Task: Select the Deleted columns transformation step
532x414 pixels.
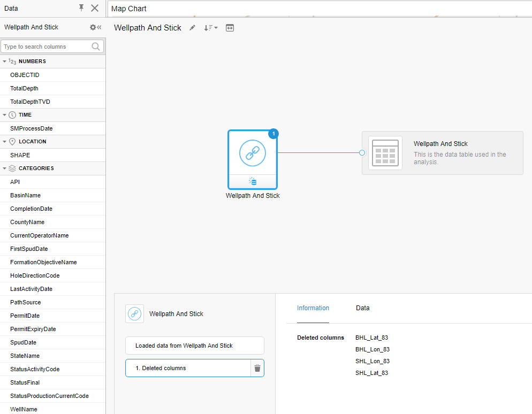Action: point(187,367)
